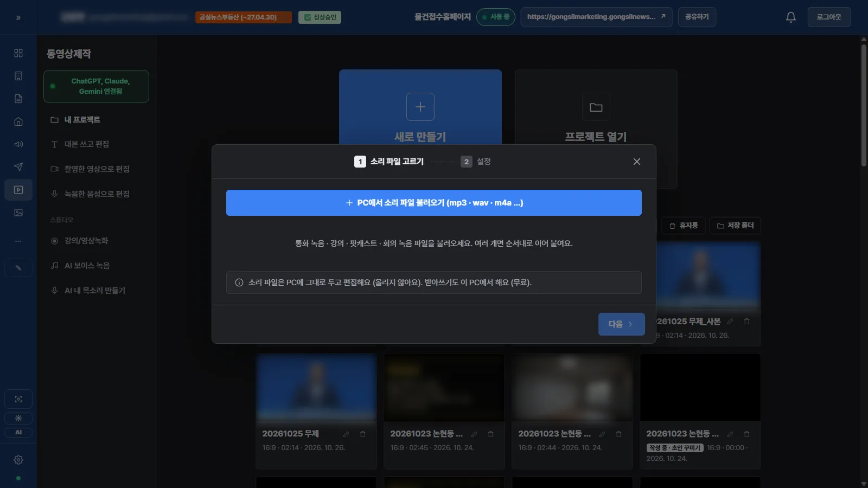This screenshot has width=868, height=488.
Task: Open 촬영한 영상으로 편집 menu item
Action: 96,169
